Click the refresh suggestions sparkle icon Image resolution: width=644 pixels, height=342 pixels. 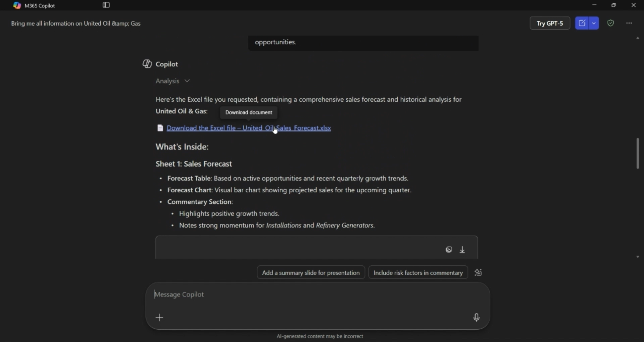pyautogui.click(x=479, y=273)
